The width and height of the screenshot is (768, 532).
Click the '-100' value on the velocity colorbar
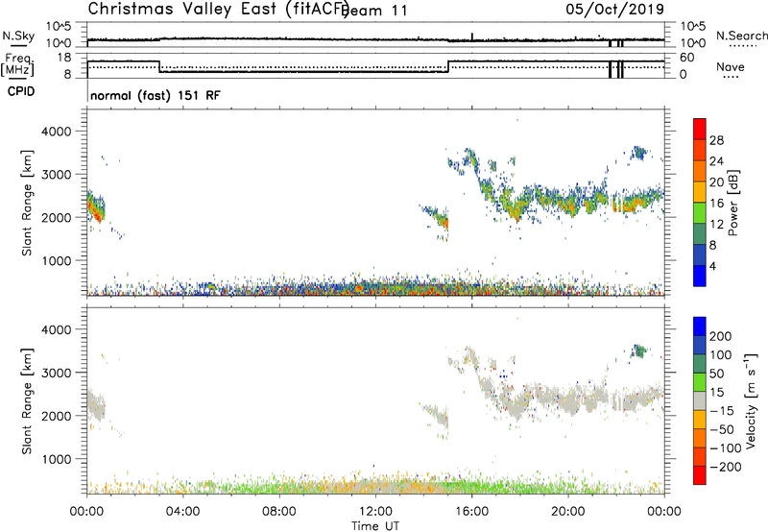tap(726, 448)
